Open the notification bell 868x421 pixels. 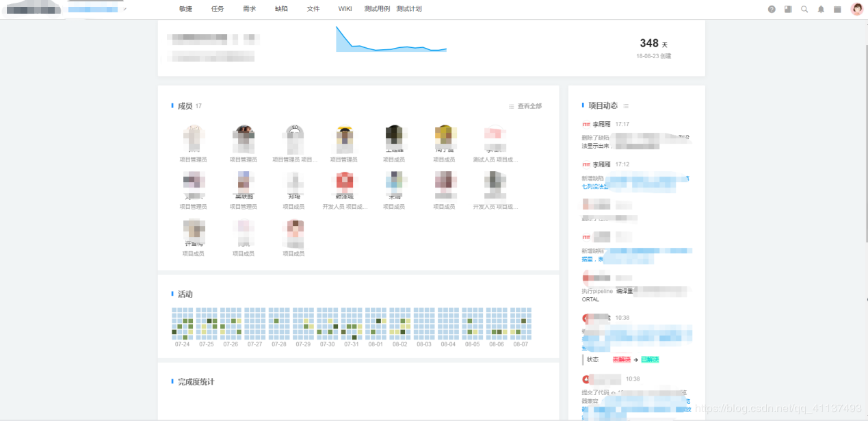(x=820, y=10)
